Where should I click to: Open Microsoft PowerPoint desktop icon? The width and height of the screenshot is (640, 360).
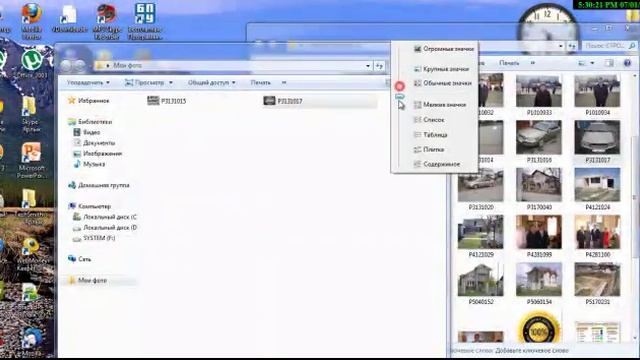point(31,160)
